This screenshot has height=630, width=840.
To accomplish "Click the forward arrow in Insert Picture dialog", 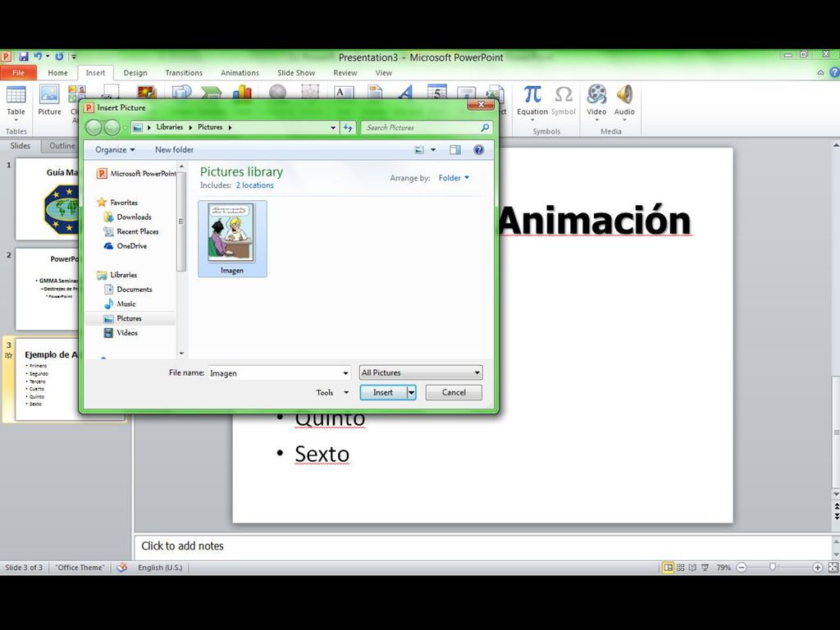I will click(x=112, y=127).
